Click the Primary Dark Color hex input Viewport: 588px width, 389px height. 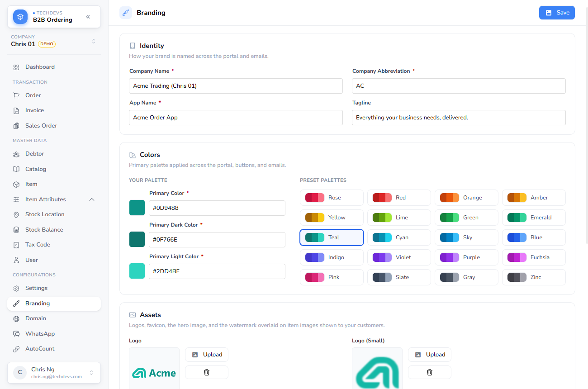217,240
